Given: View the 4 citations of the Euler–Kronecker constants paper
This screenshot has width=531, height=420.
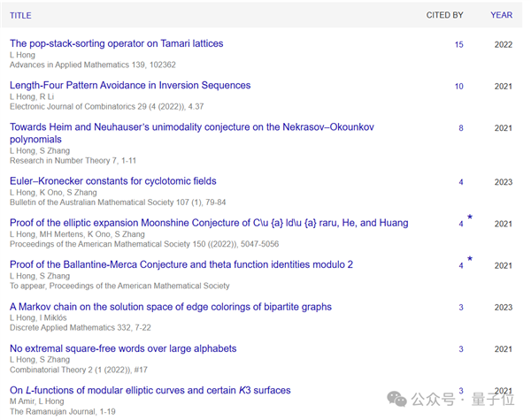Looking at the screenshot, I should 460,182.
